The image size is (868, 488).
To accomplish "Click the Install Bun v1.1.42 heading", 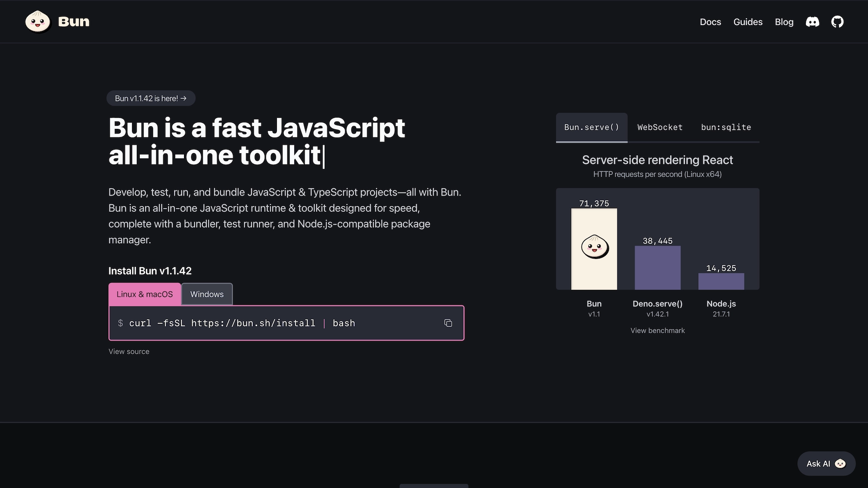I will (150, 271).
